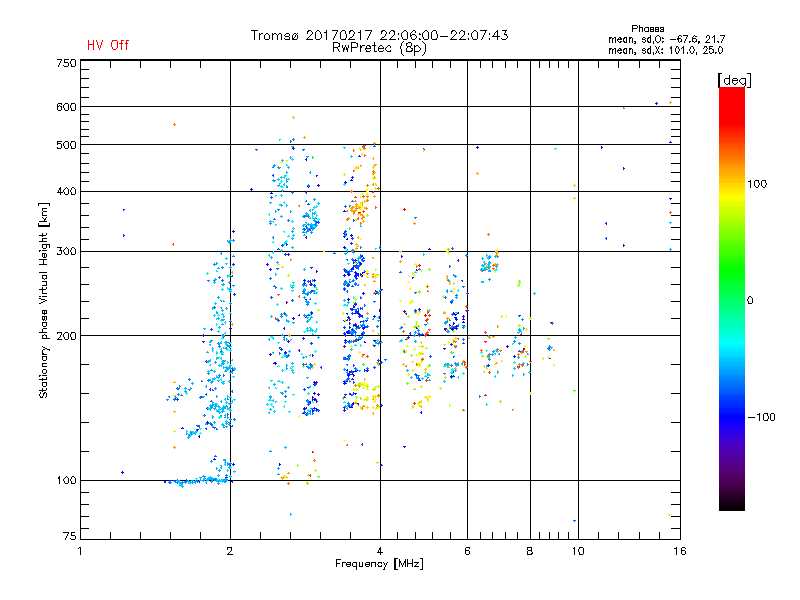Click the phase colorbar gradient
Image resolution: width=800 pixels, height=600 pixels.
(732, 298)
